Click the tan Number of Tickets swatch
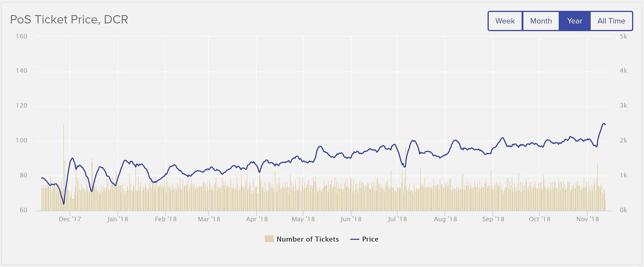Screen dimensions: 644x267 pos(269,239)
